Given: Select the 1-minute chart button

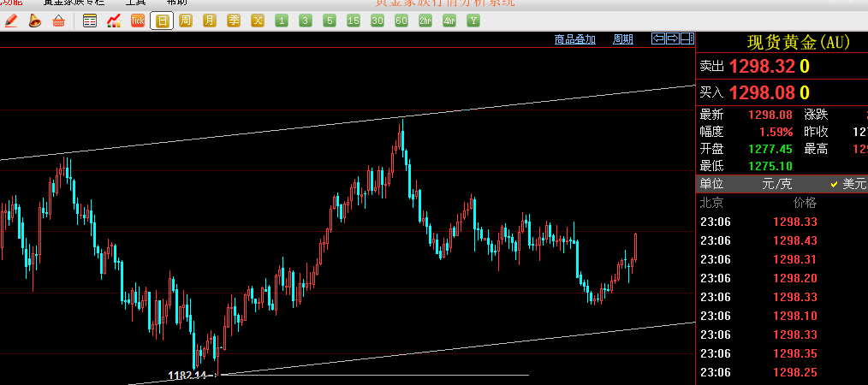Looking at the screenshot, I should (x=282, y=21).
